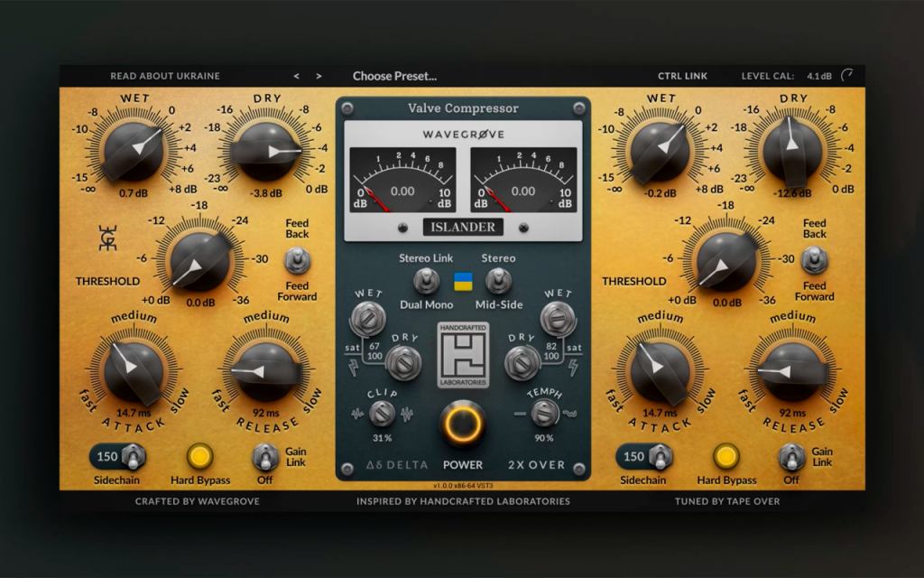Open the READ ABOUT UKRAINE link
The image size is (924, 578).
pos(165,76)
